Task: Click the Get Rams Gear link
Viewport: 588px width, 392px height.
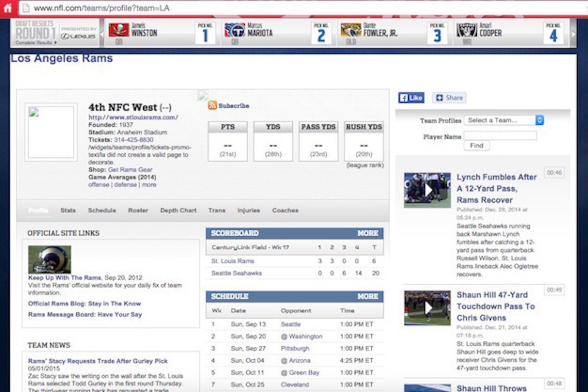Action: click(130, 170)
